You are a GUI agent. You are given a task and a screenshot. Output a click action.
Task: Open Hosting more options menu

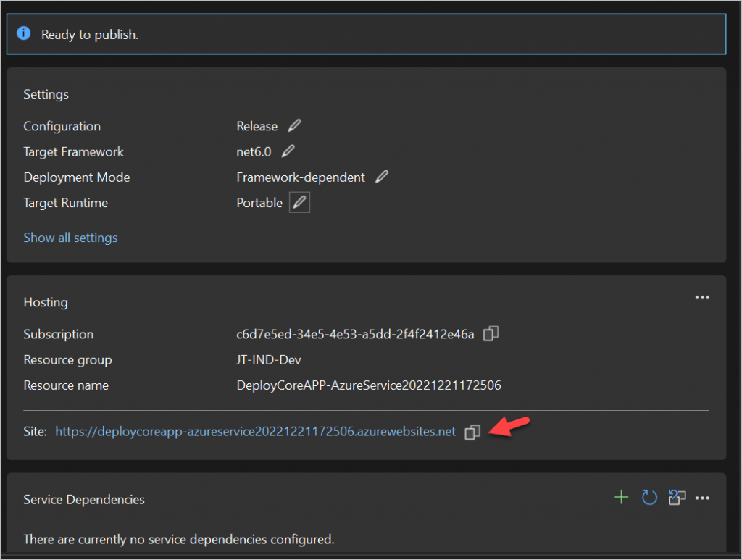[x=702, y=298]
